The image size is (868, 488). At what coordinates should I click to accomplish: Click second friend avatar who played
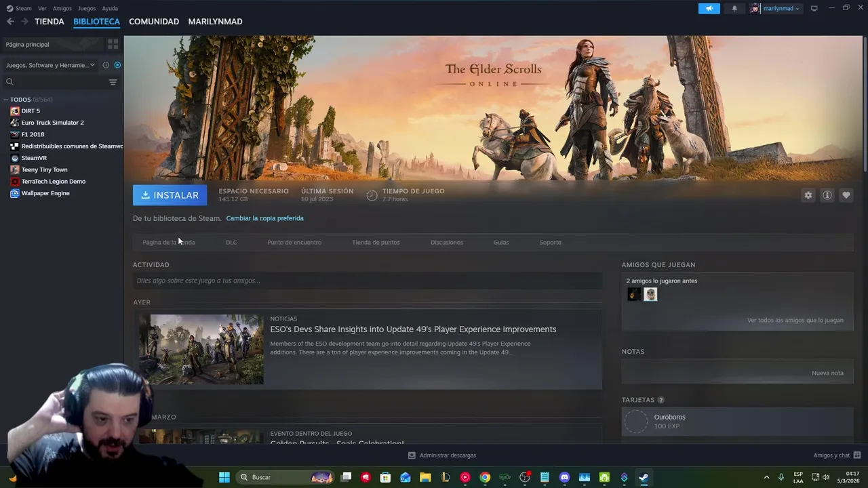point(650,294)
